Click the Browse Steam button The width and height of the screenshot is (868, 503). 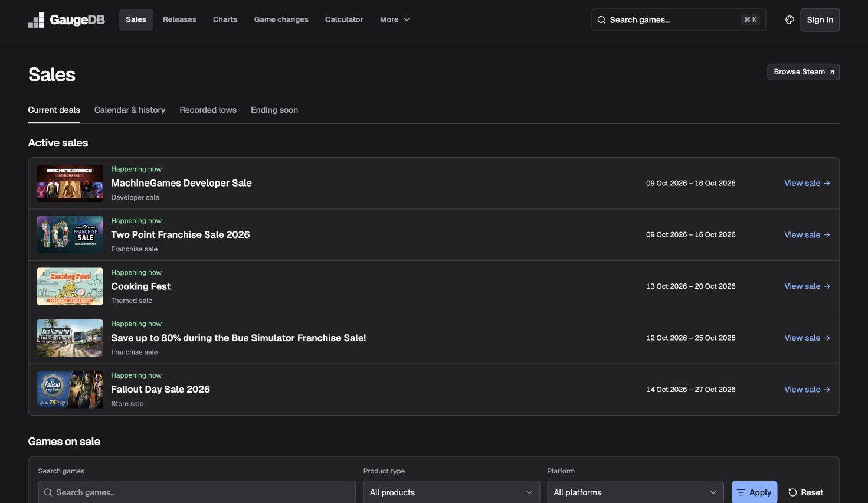pyautogui.click(x=804, y=72)
